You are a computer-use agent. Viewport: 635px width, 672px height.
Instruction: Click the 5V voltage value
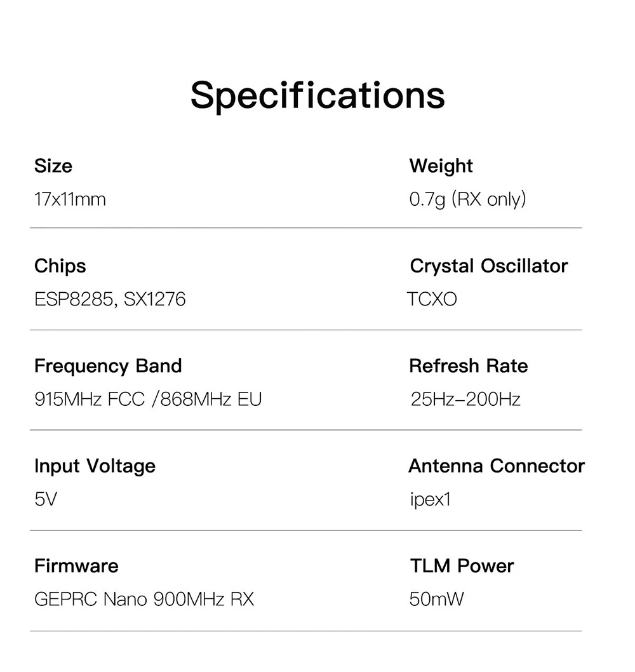pos(46,500)
